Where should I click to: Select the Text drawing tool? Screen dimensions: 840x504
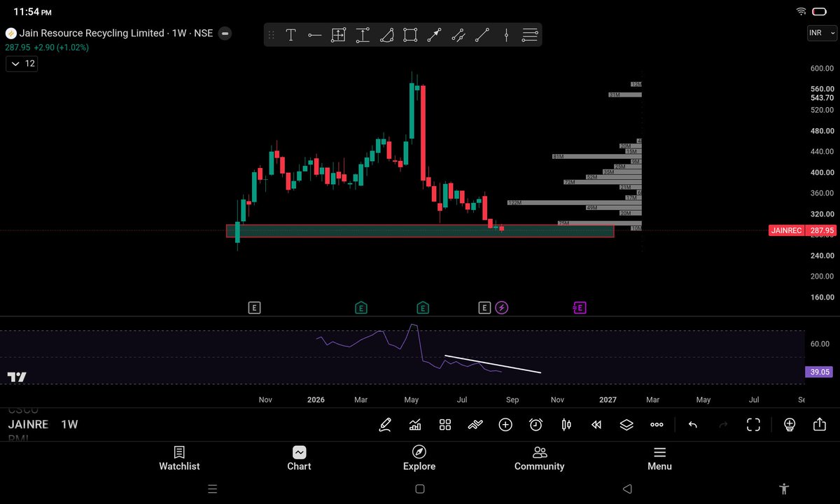290,35
